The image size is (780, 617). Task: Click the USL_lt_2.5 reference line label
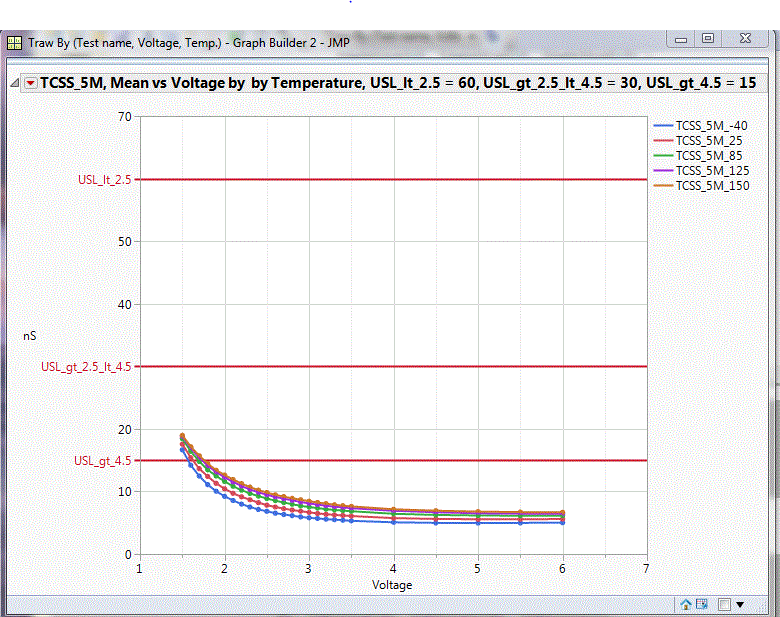[x=104, y=180]
